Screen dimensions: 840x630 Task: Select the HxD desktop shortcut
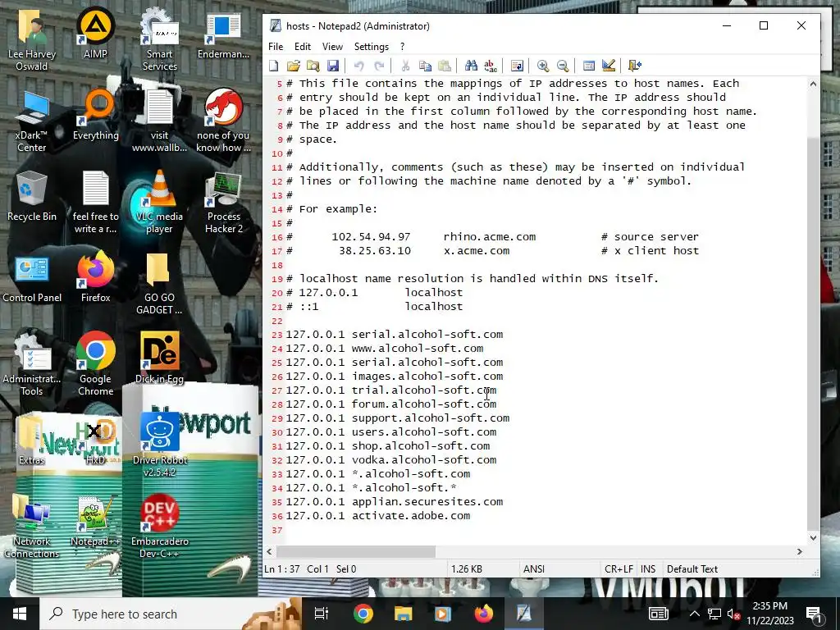click(x=95, y=441)
